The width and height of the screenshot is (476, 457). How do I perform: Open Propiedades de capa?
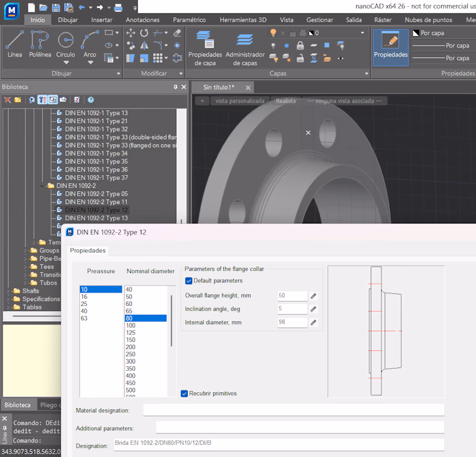tap(205, 48)
